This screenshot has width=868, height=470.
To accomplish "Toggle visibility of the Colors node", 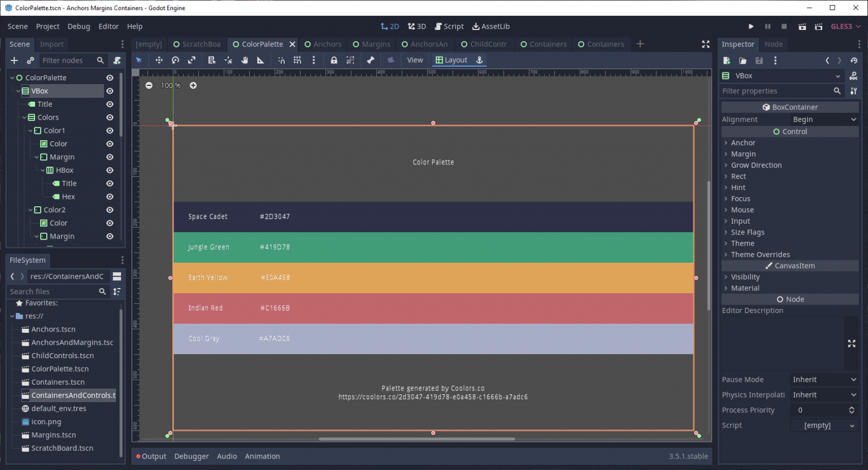I will pos(110,117).
